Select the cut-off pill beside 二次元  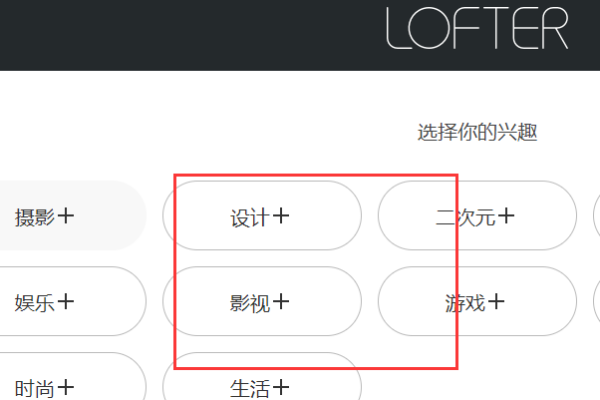point(597,216)
